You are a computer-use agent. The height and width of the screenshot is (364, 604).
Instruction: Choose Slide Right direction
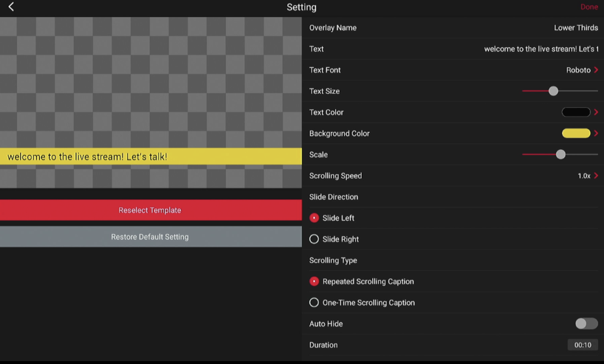click(x=314, y=239)
